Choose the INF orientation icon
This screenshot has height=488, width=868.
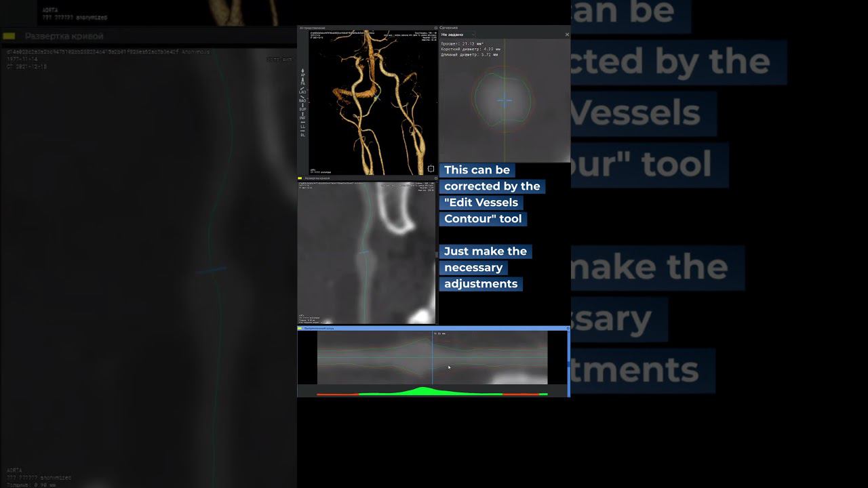(x=303, y=116)
